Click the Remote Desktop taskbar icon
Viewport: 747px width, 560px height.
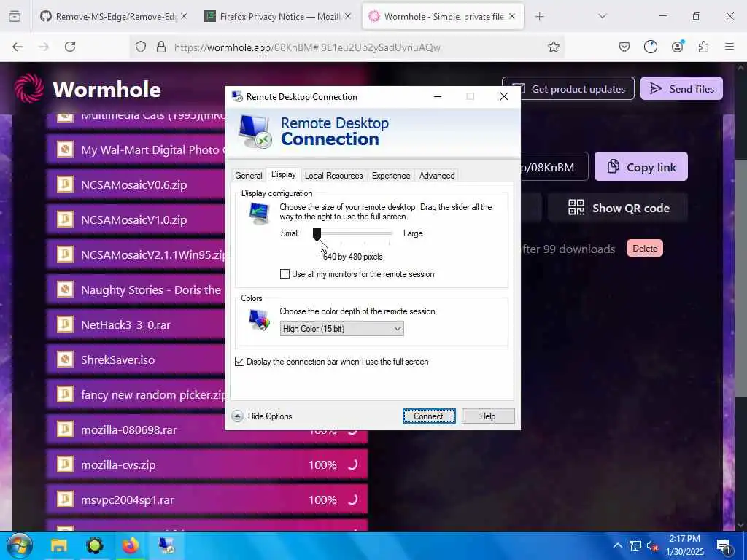[x=166, y=545]
